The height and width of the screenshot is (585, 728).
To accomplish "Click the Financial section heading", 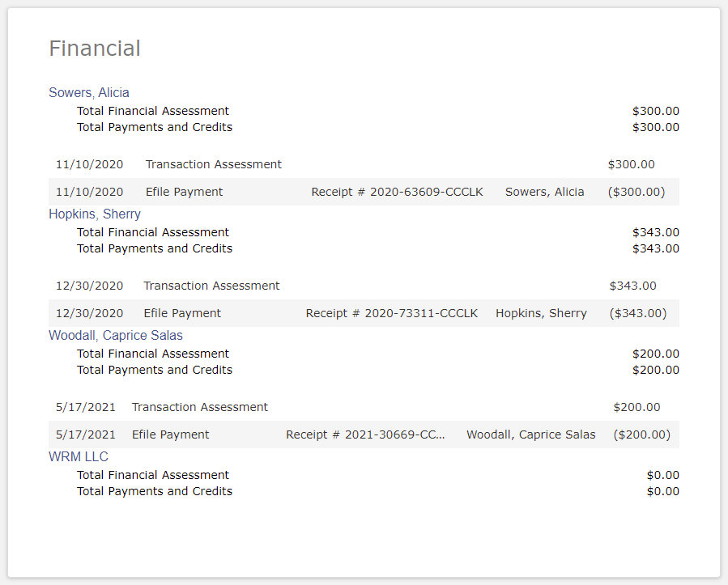I will [95, 49].
